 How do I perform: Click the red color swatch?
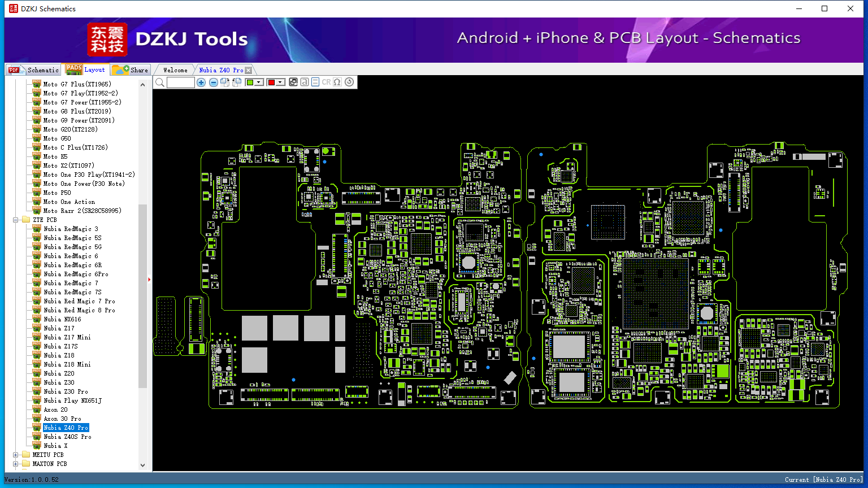point(271,82)
